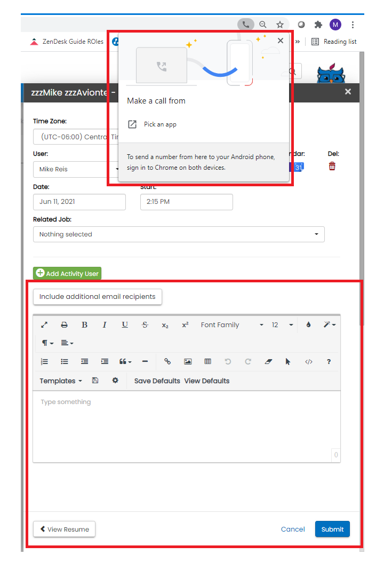Image resolution: width=392 pixels, height=562 pixels.
Task: Click Include additional email recipients
Action: (98, 297)
